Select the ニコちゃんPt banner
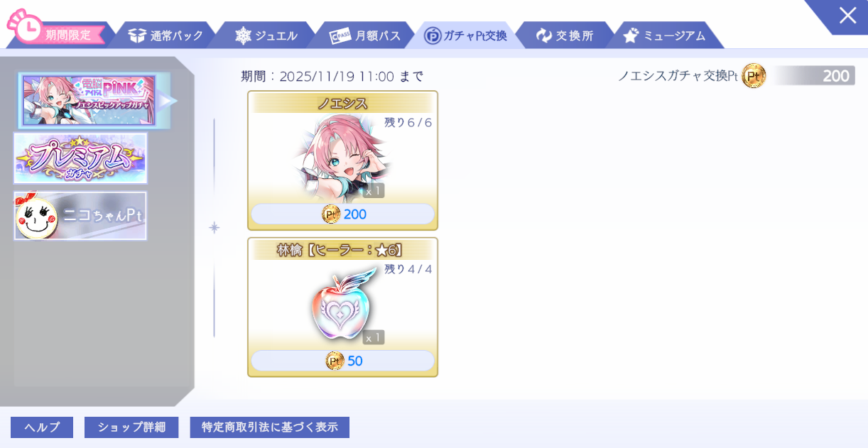 pos(80,216)
